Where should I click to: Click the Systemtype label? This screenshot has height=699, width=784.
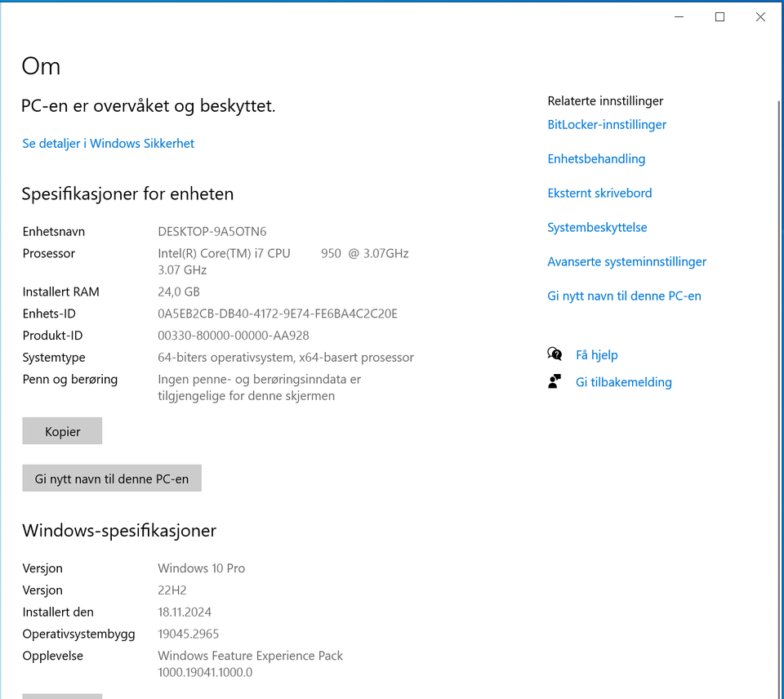coord(54,358)
